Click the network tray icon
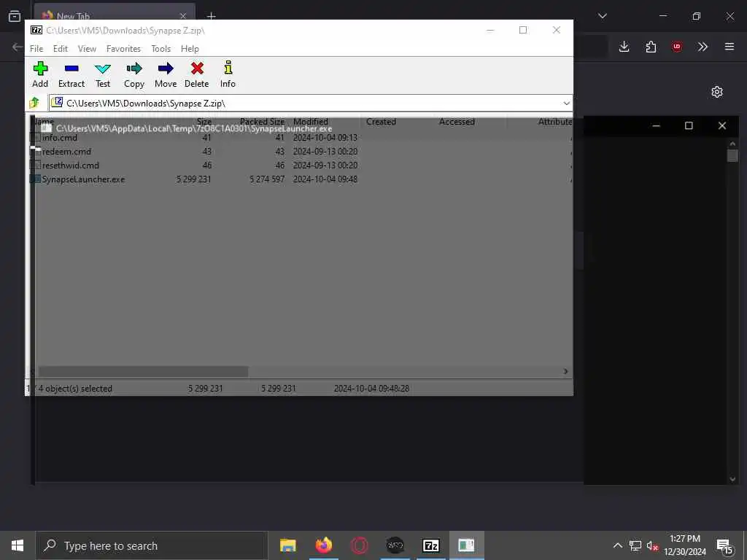 635,545
